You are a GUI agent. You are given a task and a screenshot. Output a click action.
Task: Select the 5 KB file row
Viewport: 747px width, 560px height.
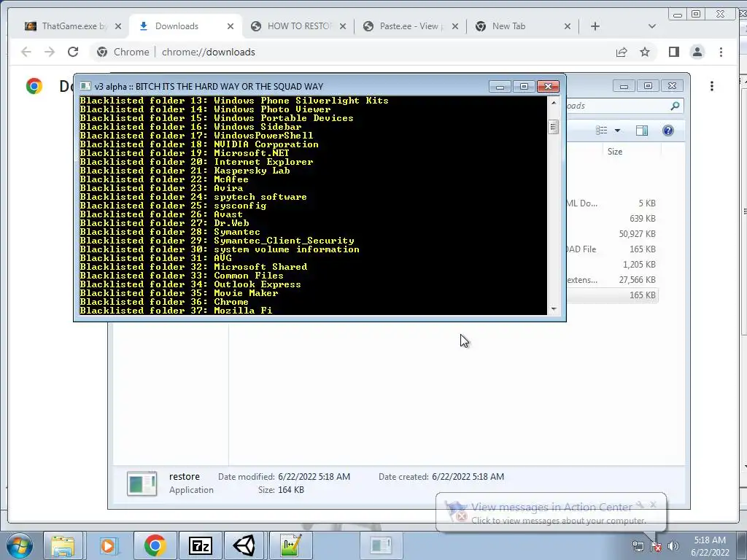click(612, 203)
